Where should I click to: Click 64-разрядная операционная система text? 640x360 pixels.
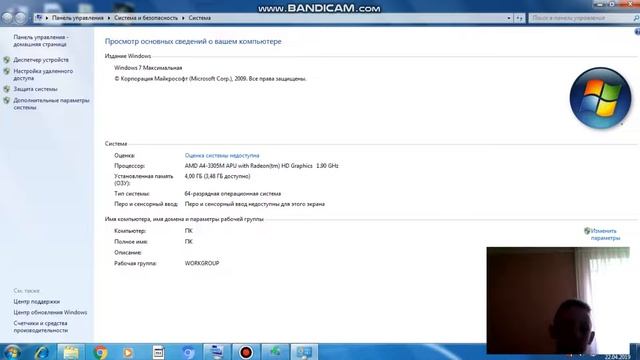[233, 193]
